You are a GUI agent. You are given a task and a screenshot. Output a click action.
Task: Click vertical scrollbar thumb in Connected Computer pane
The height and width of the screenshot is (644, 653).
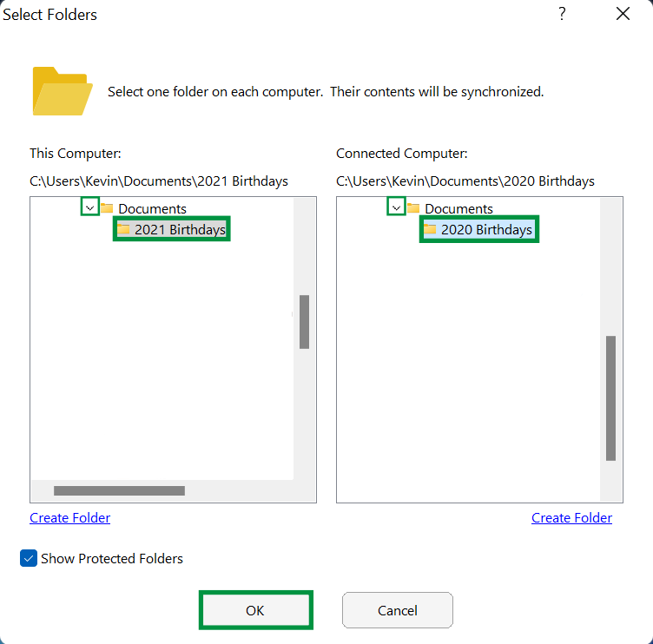click(610, 398)
